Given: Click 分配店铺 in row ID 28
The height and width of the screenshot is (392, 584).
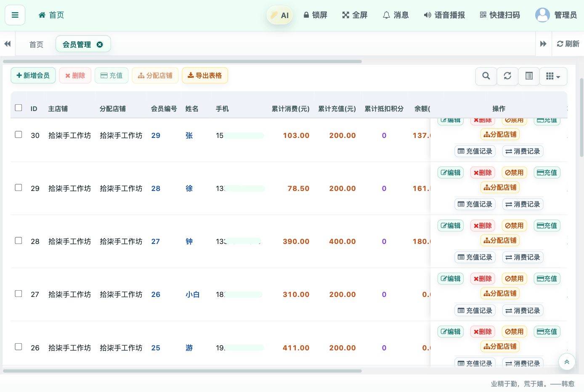Looking at the screenshot, I should 500,241.
